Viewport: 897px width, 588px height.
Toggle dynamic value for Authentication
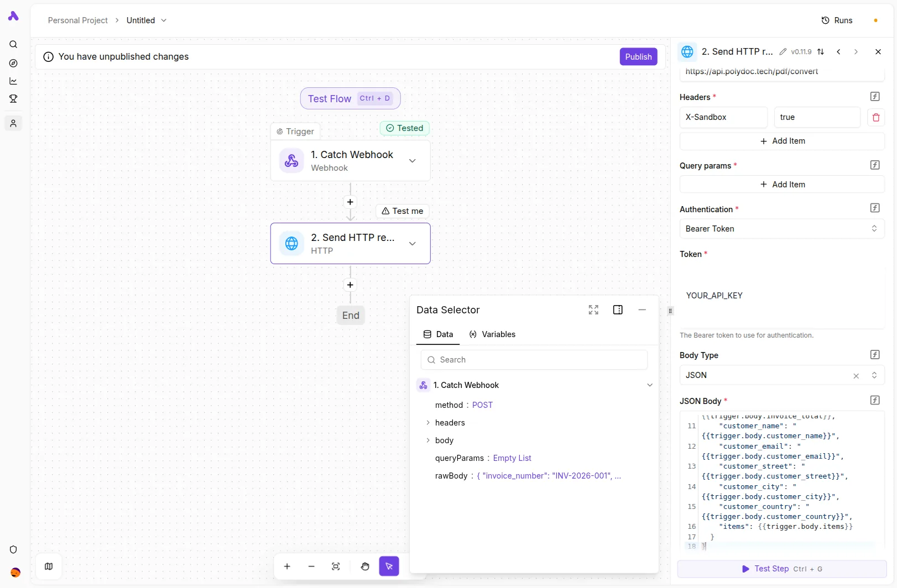point(875,208)
